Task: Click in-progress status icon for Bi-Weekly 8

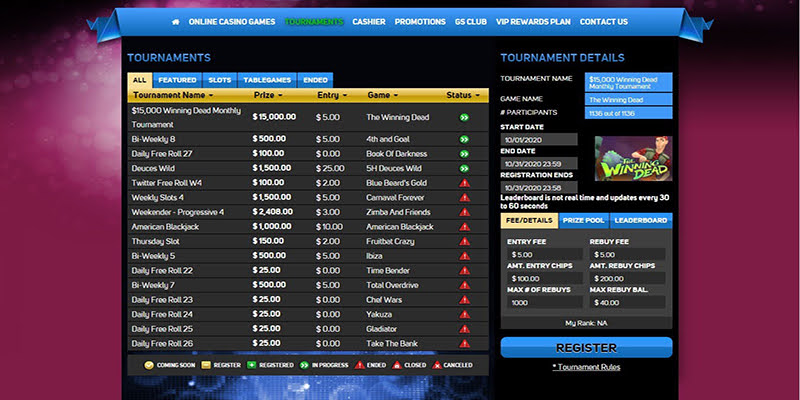Action: point(464,139)
